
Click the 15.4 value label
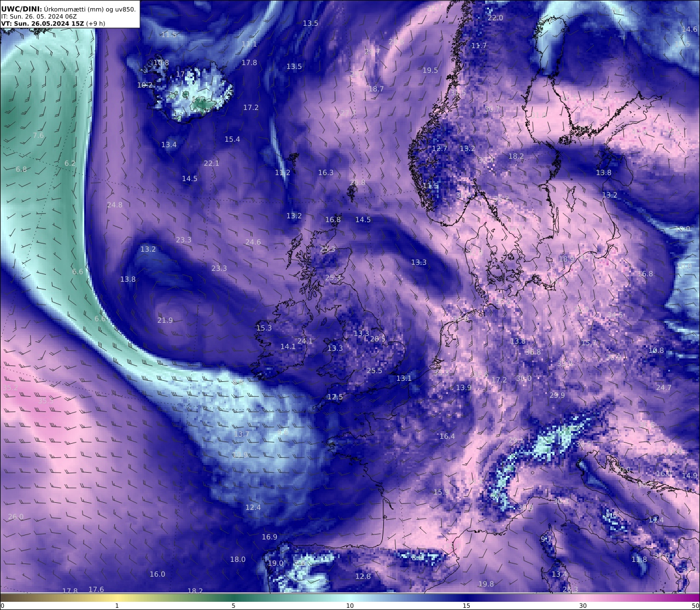232,140
